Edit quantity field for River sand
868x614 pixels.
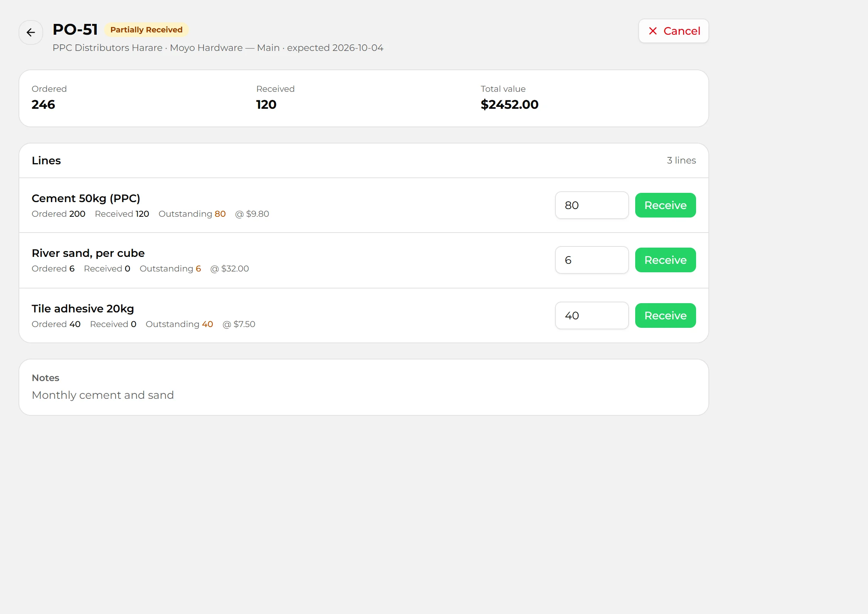pos(592,260)
